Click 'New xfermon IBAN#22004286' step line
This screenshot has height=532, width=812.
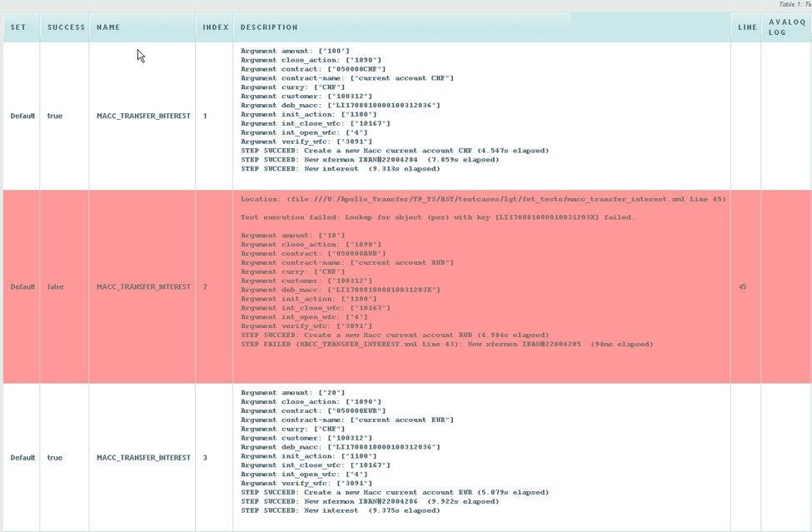pyautogui.click(x=370, y=501)
